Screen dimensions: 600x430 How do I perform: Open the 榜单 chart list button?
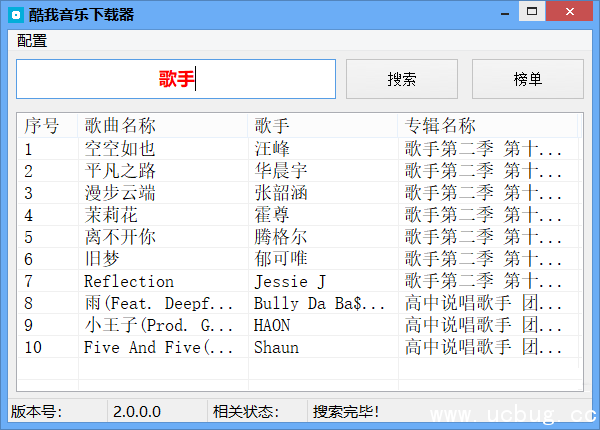(527, 79)
